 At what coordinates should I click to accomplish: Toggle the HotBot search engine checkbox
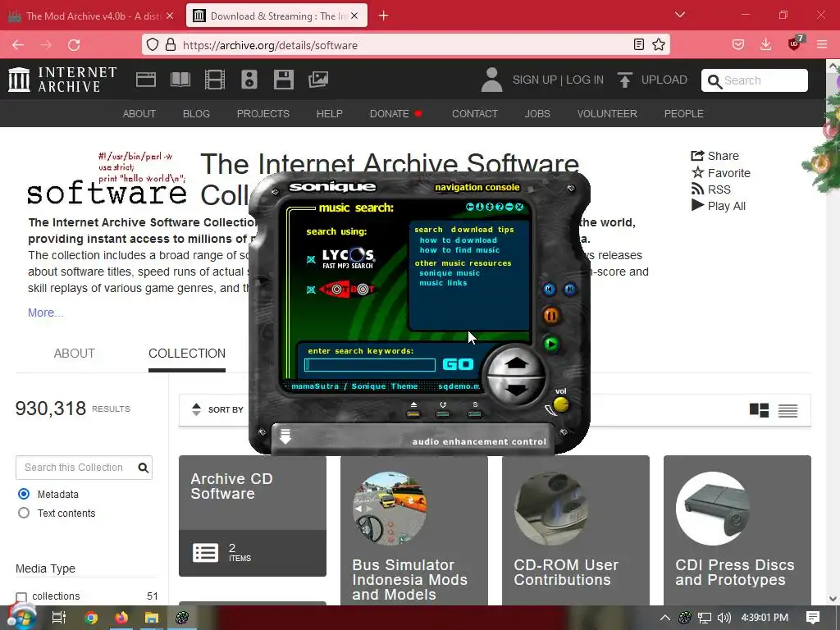tap(311, 290)
